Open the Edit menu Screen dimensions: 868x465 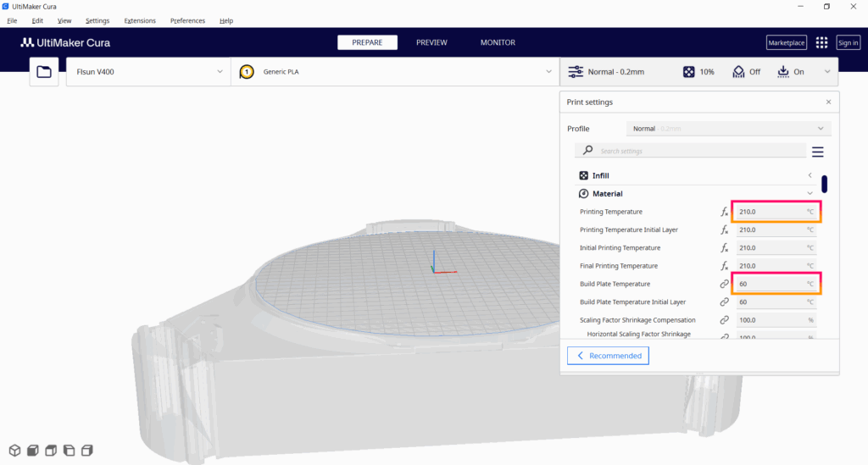click(x=37, y=20)
